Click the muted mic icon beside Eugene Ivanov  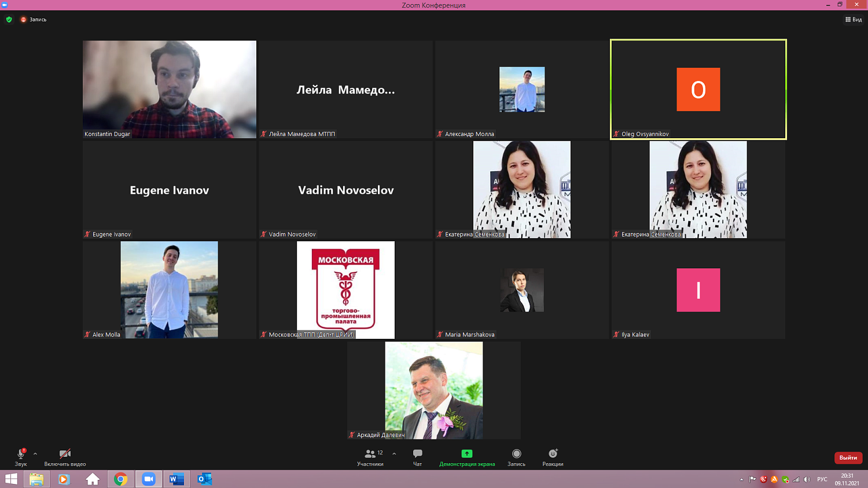87,234
